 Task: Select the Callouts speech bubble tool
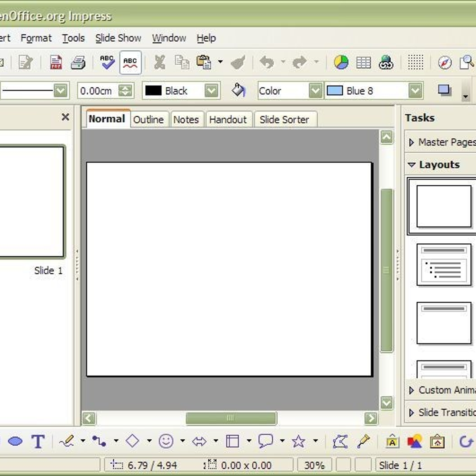265,441
